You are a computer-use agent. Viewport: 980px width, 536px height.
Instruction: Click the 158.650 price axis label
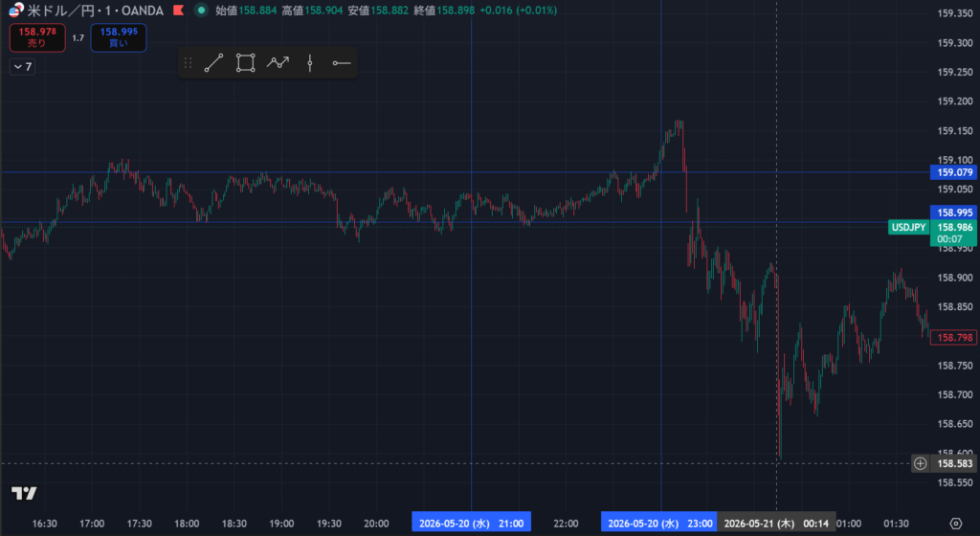click(x=955, y=424)
